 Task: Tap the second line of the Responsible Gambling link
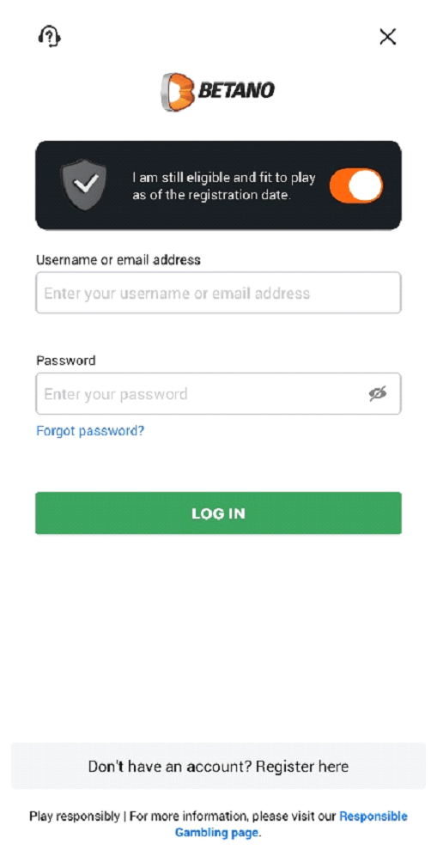click(216, 832)
